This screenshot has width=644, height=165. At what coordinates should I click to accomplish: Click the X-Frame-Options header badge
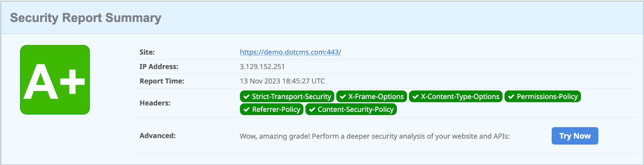click(372, 97)
